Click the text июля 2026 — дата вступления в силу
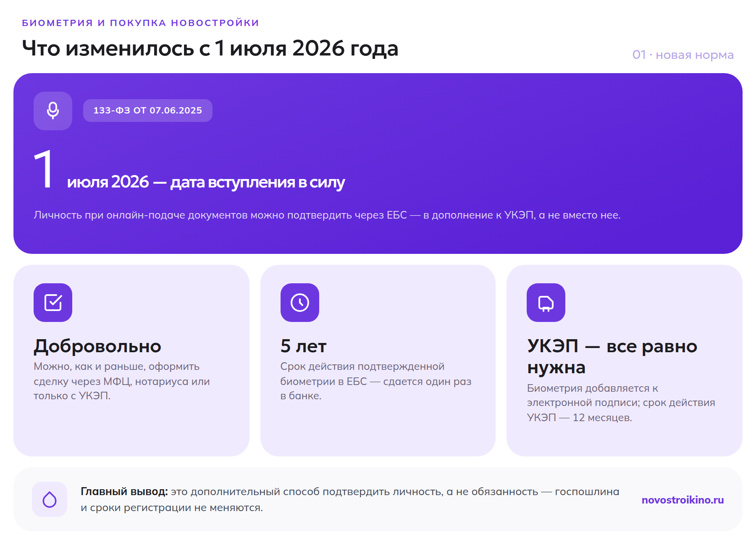 point(206,182)
